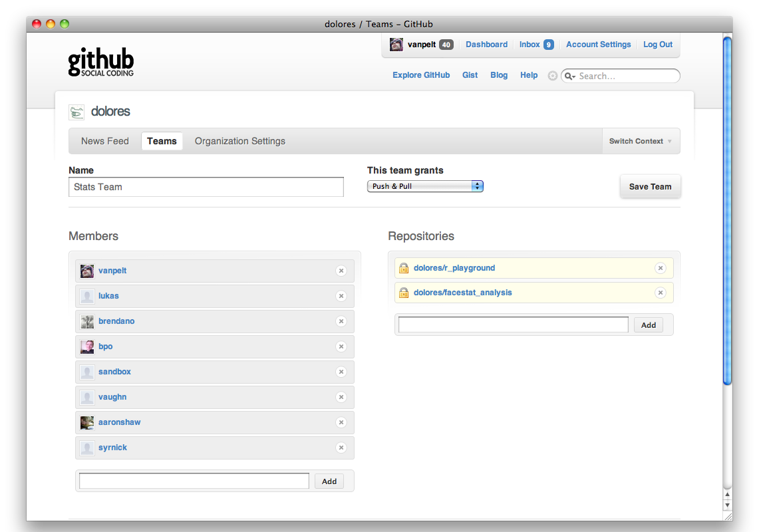Click Add button under Repositories
This screenshot has height=532, width=759.
[x=648, y=325]
